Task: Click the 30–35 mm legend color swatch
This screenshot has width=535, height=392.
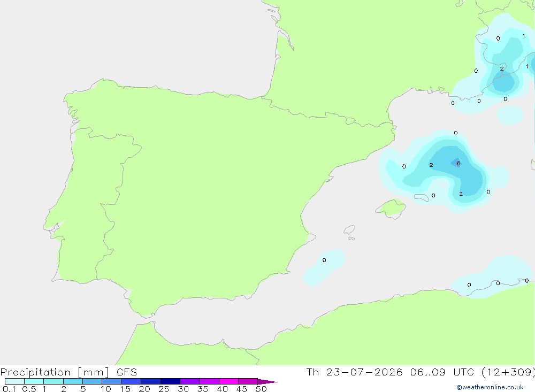Action: [190, 381]
